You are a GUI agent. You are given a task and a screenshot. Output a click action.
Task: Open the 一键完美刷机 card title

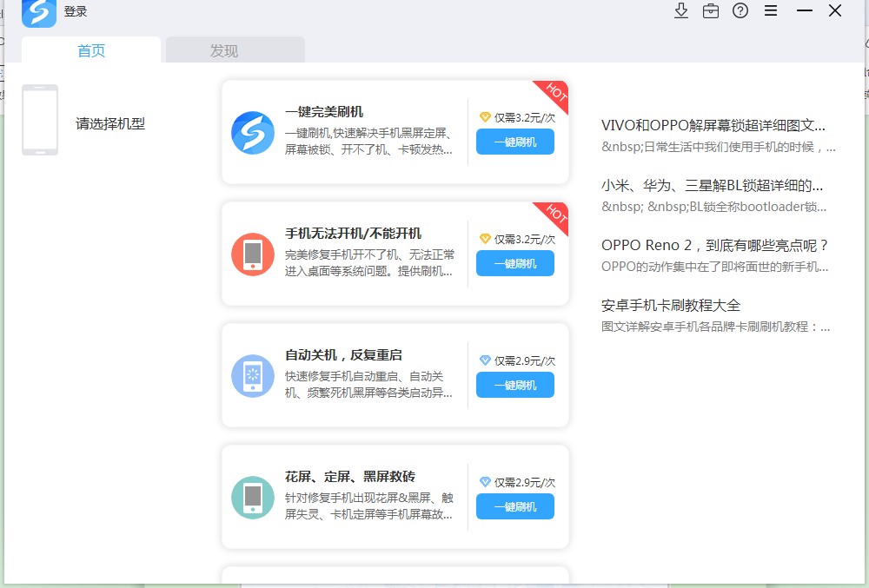pos(324,111)
